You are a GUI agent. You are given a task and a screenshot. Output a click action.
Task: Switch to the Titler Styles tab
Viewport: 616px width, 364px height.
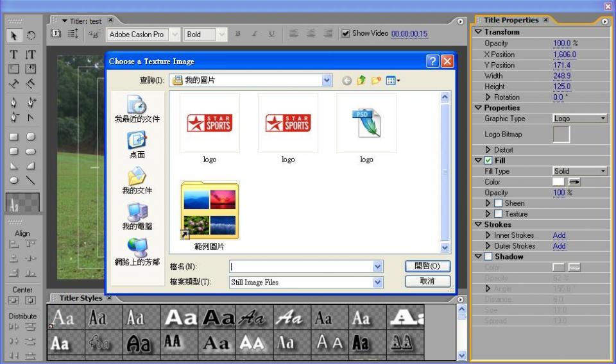[81, 298]
